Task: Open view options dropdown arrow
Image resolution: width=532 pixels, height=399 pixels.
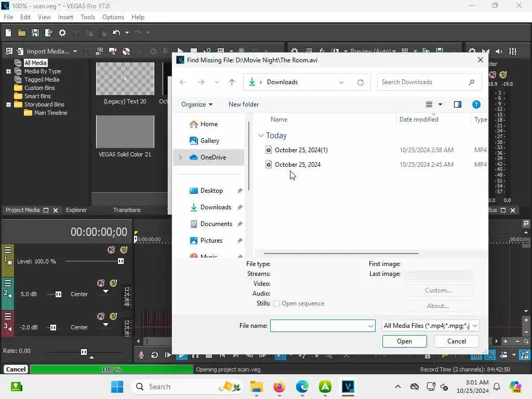Action: pyautogui.click(x=440, y=104)
